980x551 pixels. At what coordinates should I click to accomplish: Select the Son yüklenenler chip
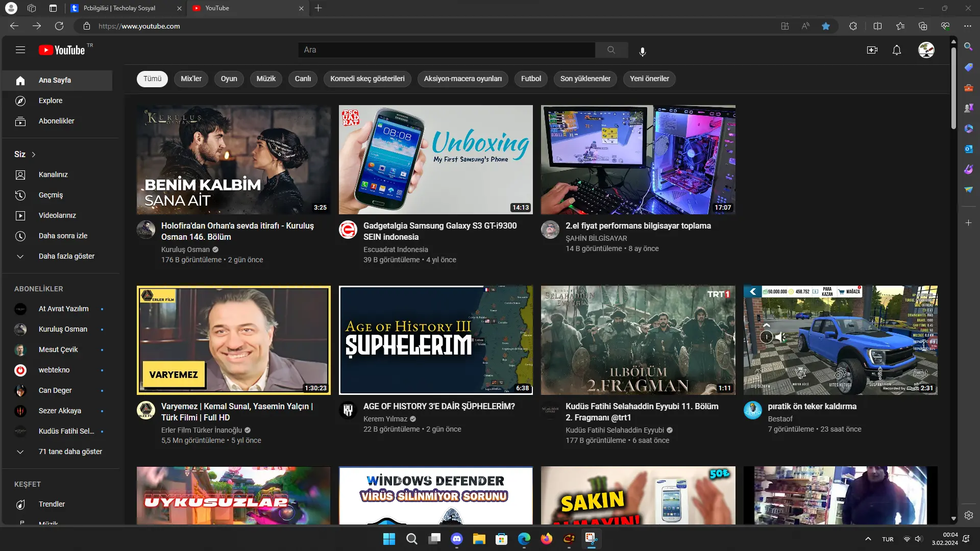pos(585,79)
